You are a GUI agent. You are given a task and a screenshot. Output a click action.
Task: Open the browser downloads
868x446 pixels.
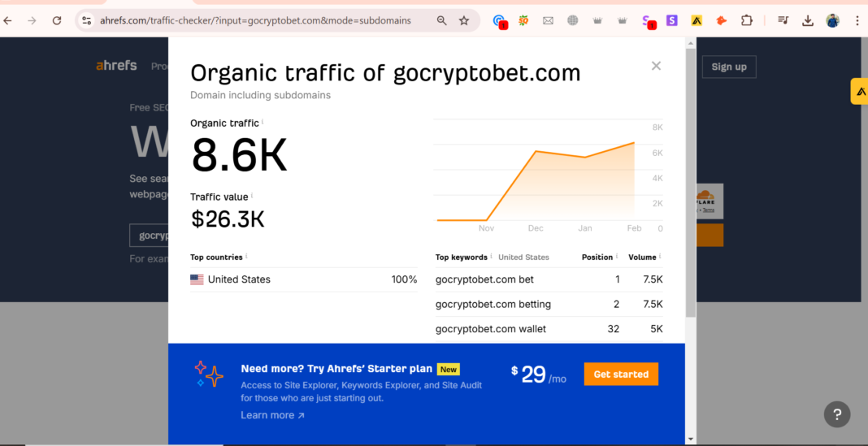[x=808, y=20]
